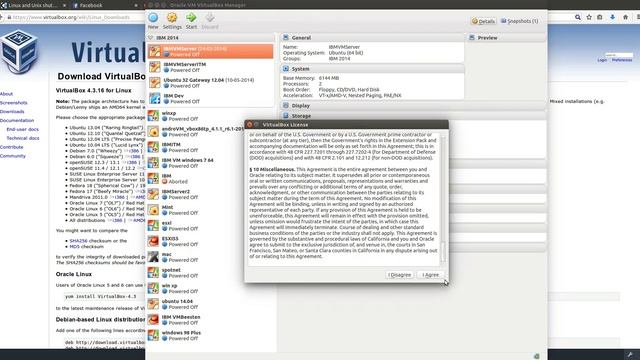Open the About link on VirtualBox website

tap(6, 94)
